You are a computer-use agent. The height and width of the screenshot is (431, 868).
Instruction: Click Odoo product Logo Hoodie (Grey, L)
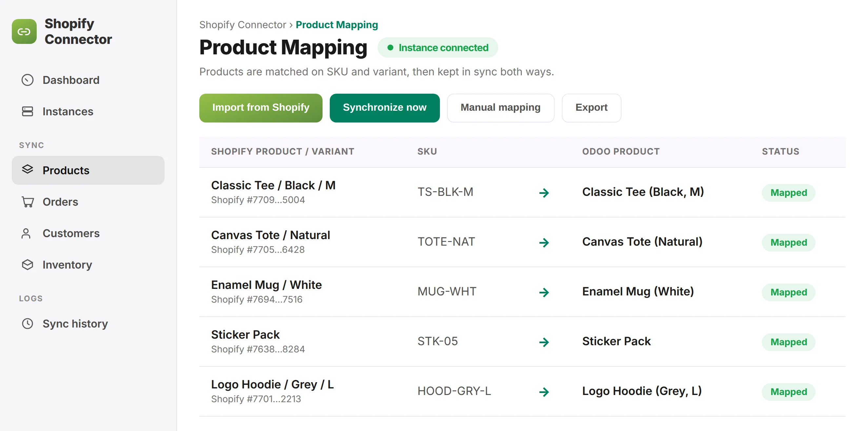642,391
